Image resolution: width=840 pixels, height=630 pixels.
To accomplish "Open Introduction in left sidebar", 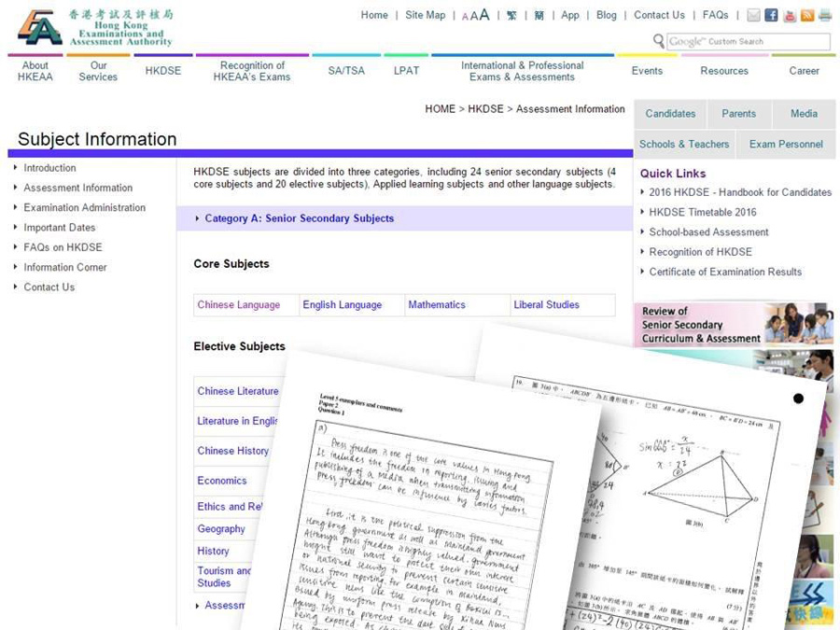I will point(49,168).
